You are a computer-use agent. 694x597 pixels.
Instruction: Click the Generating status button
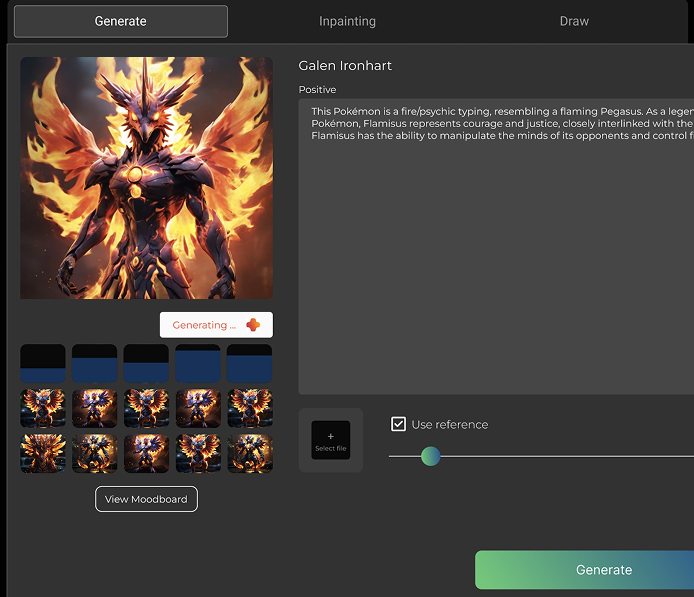tap(216, 325)
